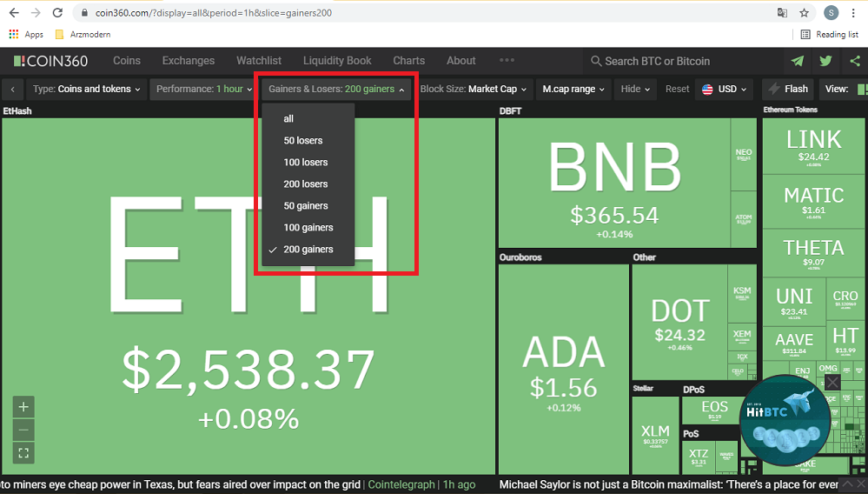Open the Chrome profile avatar
Screen dimensions: 868x494
point(831,13)
